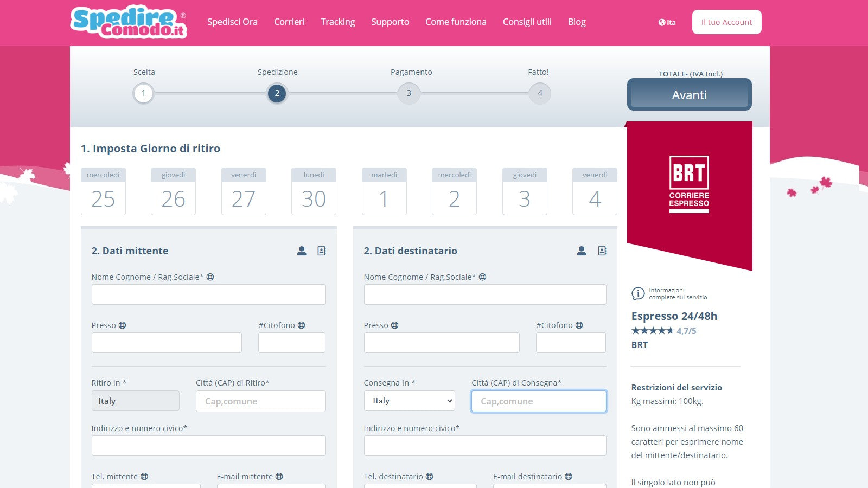Click the star rating 4,7/5
The image size is (868, 488).
[663, 331]
